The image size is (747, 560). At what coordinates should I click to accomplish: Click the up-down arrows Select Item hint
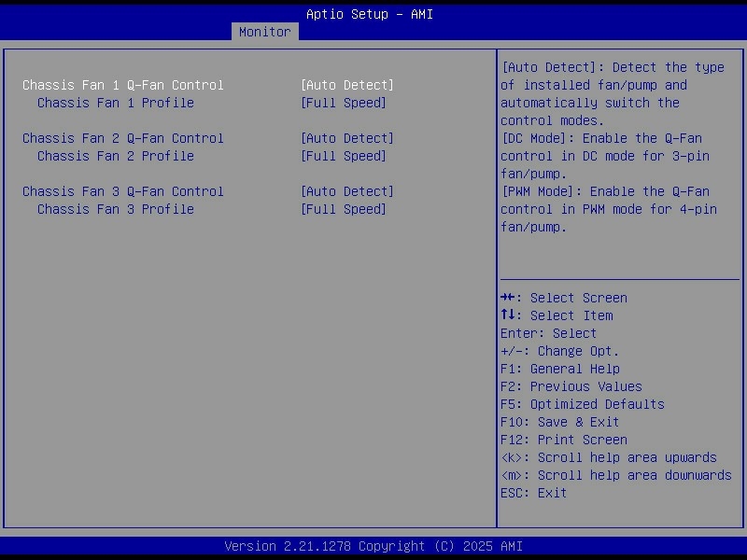click(557, 315)
